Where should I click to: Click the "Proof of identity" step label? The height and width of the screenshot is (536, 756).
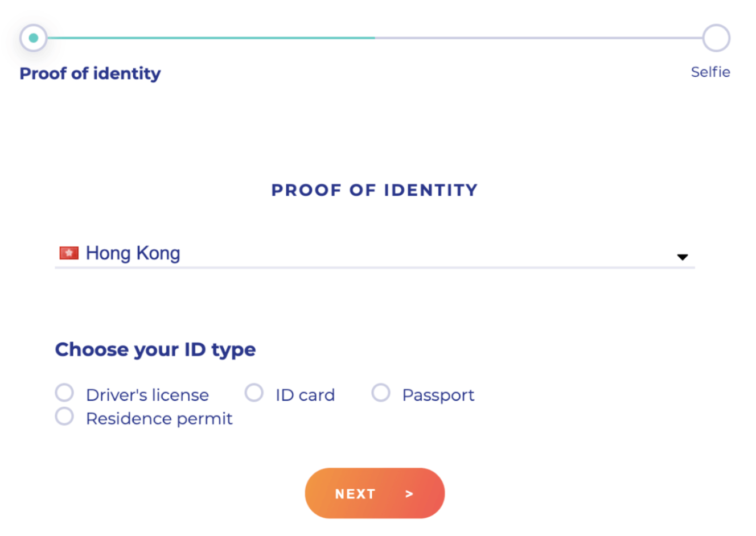pyautogui.click(x=90, y=73)
